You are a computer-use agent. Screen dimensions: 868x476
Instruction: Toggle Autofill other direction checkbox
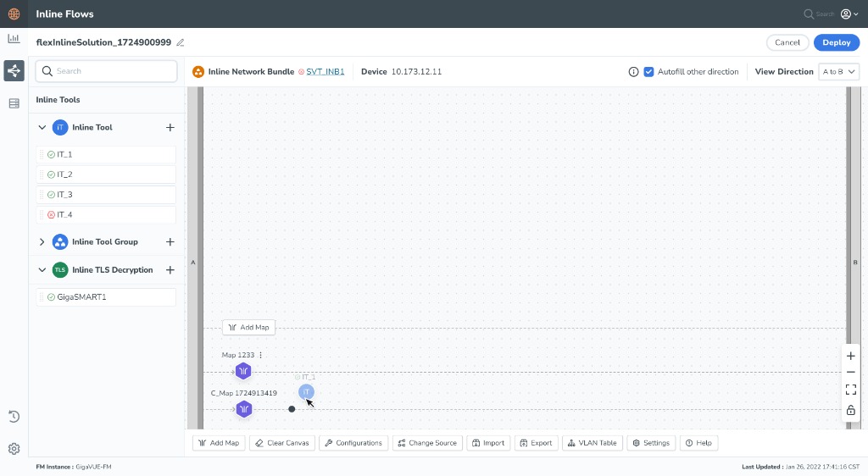(x=648, y=72)
